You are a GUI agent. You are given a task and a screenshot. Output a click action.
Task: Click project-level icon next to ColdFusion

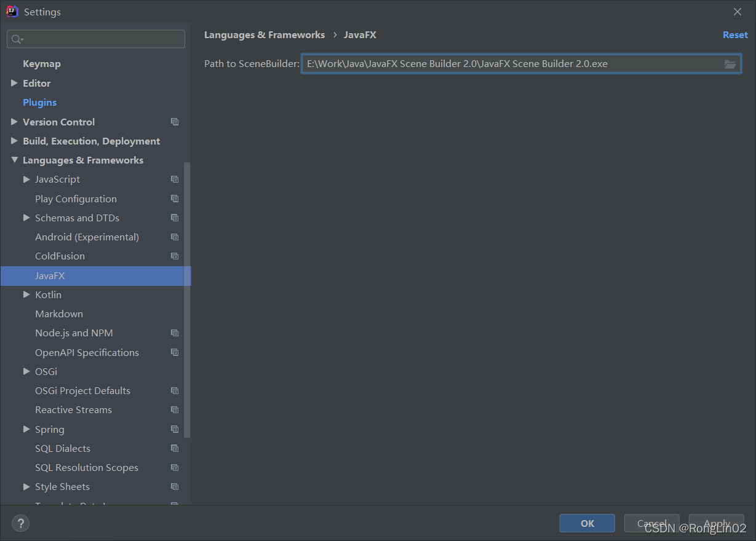(175, 256)
